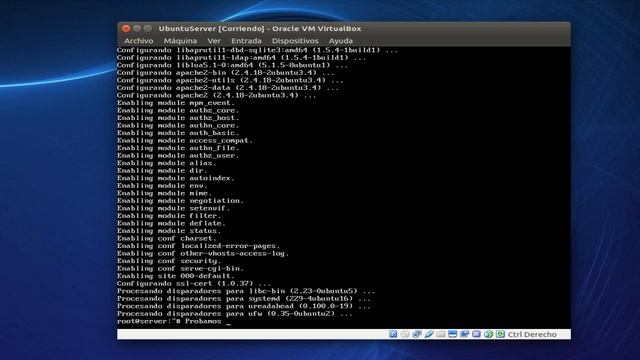Minimize the UbuntuServer VirtualBox window
Viewport: 640px width, 360px height.
(137, 28)
